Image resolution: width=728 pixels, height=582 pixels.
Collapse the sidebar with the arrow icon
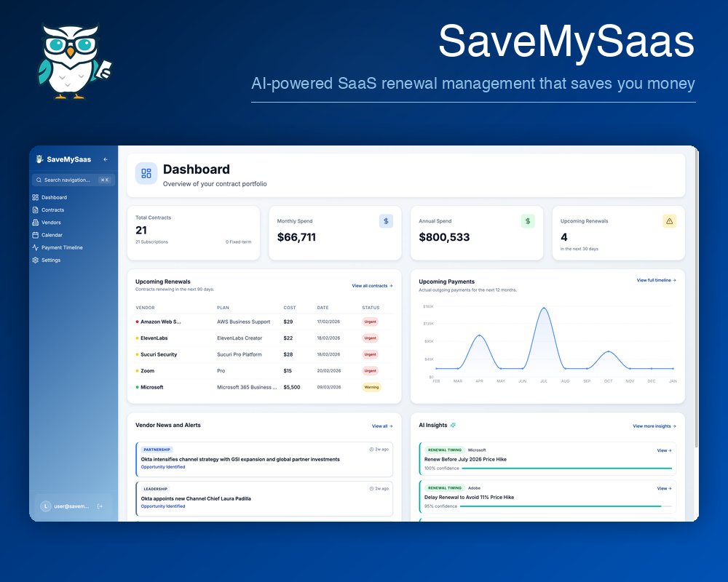coord(106,159)
